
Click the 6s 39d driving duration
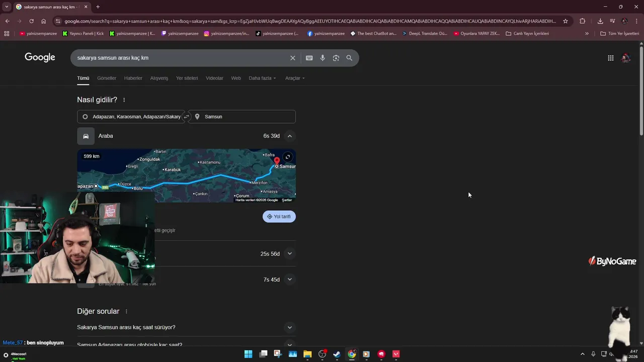(271, 136)
